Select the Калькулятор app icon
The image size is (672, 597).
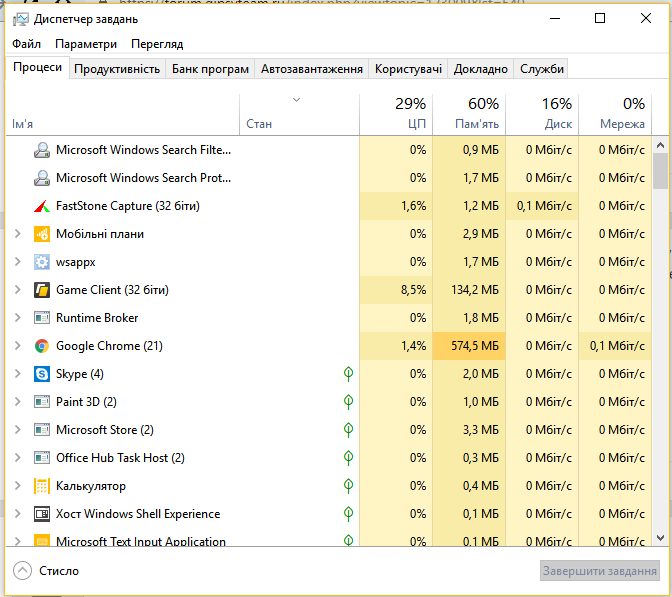pyautogui.click(x=42, y=486)
